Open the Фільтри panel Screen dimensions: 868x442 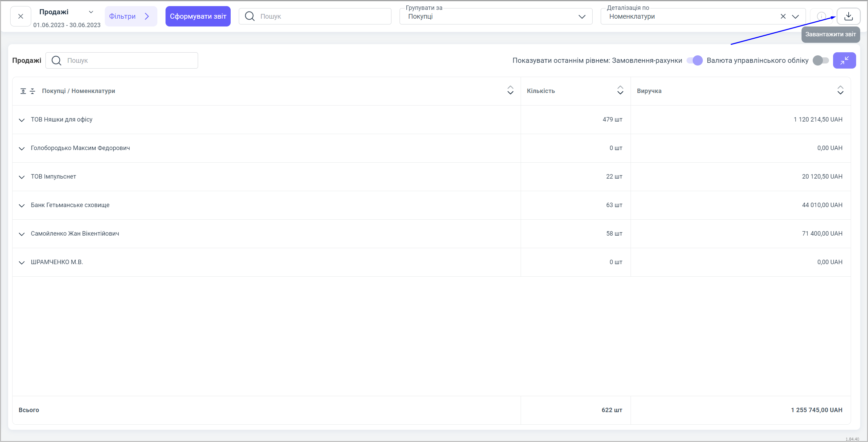(131, 16)
